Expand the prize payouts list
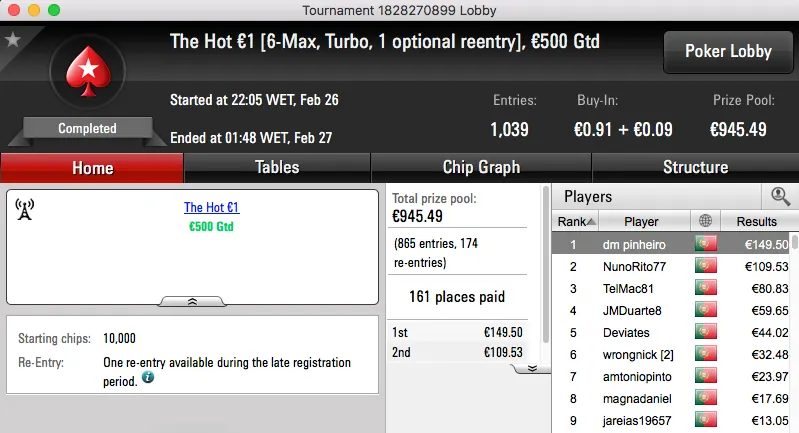This screenshot has height=433, width=799. click(533, 368)
